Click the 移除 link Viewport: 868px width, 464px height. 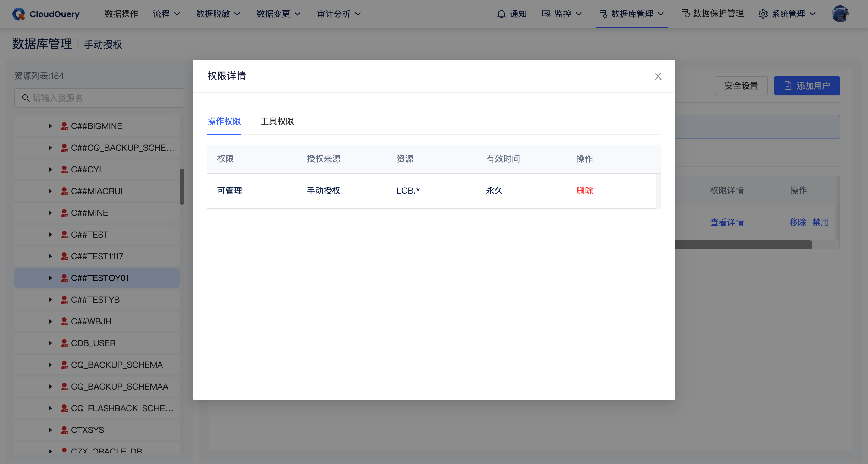[797, 223]
